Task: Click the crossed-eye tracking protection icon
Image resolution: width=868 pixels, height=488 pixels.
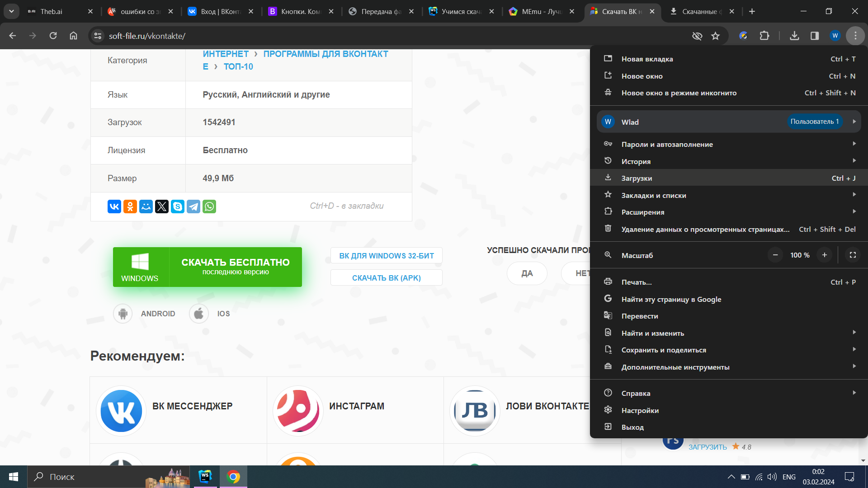Action: click(697, 36)
